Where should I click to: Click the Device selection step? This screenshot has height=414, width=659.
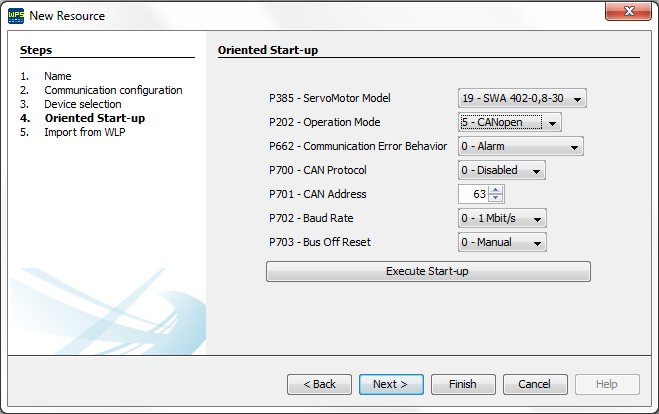coord(82,104)
